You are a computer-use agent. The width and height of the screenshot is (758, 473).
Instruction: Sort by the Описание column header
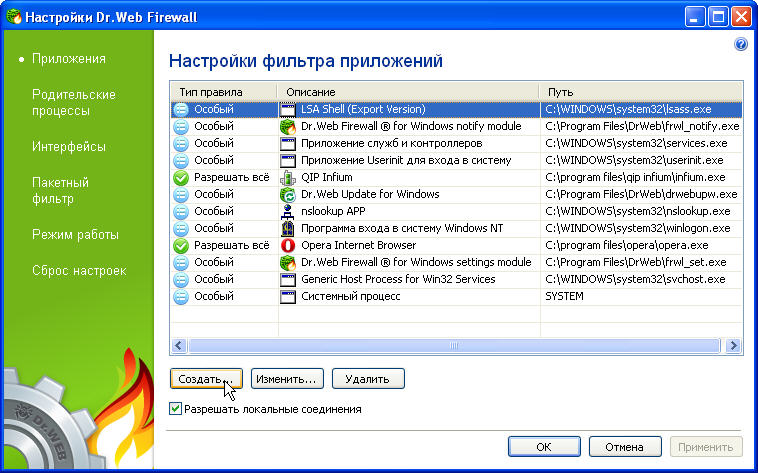(x=408, y=92)
